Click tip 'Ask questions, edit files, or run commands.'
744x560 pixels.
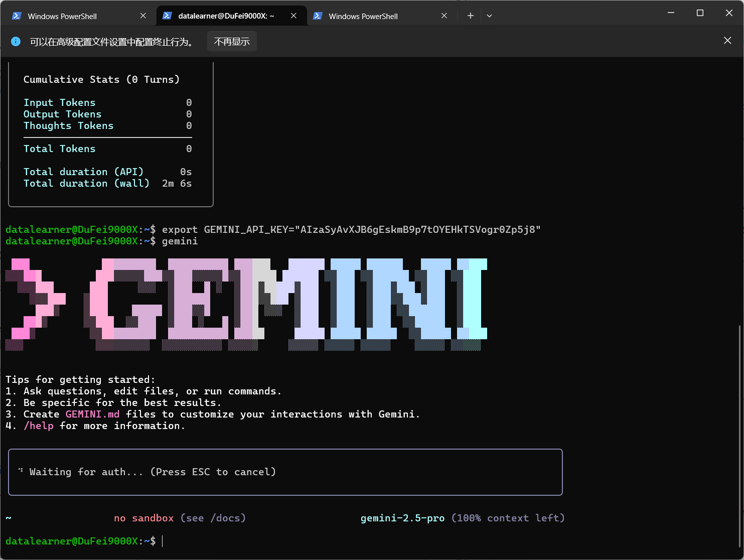153,391
